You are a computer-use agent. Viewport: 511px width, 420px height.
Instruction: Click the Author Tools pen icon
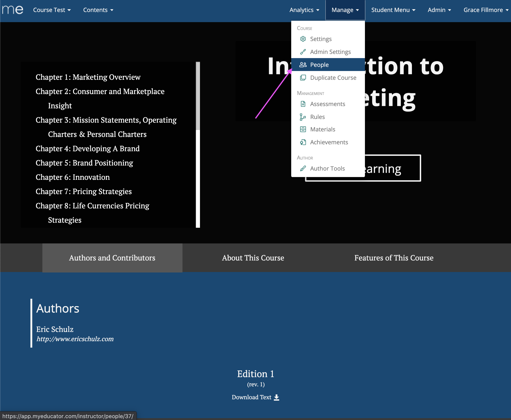303,168
